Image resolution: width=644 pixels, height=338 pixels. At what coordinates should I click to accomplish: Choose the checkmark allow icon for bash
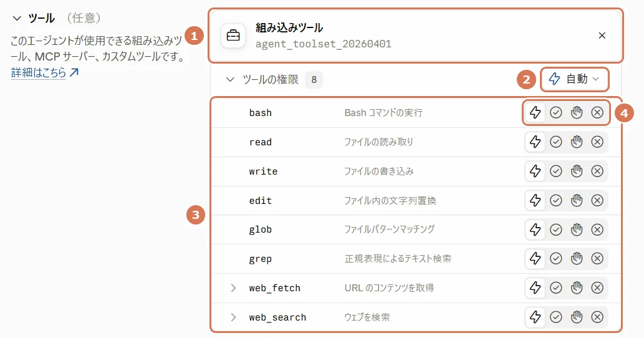click(555, 112)
